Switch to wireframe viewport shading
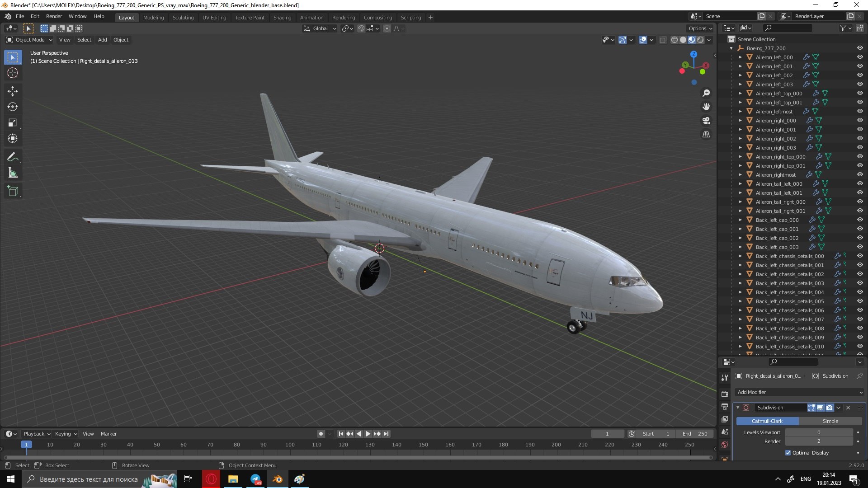Image resolution: width=868 pixels, height=488 pixels. [x=675, y=40]
